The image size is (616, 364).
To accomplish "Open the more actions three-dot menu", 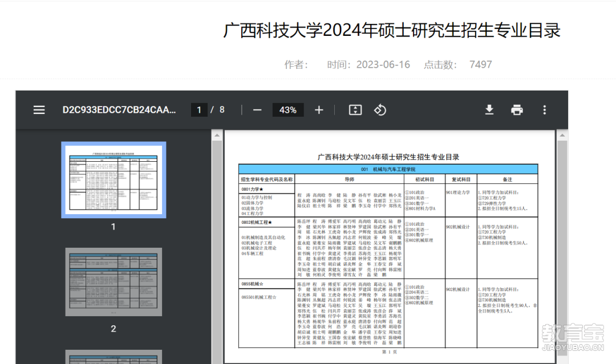I will pos(545,110).
